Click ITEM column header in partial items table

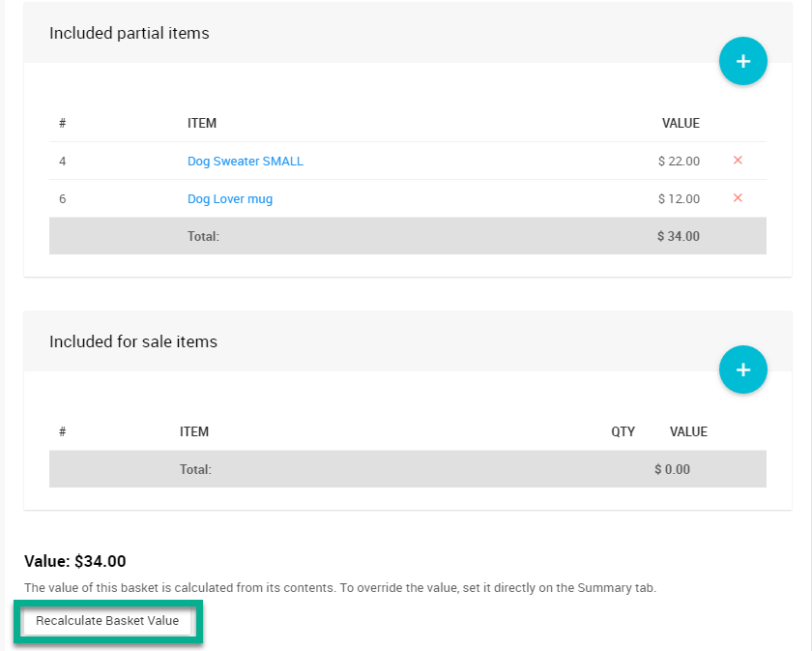coord(202,124)
